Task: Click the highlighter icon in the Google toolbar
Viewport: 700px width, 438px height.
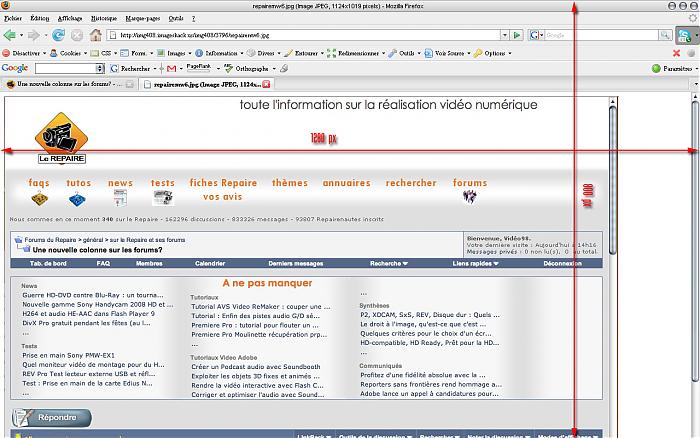Action: 284,68
